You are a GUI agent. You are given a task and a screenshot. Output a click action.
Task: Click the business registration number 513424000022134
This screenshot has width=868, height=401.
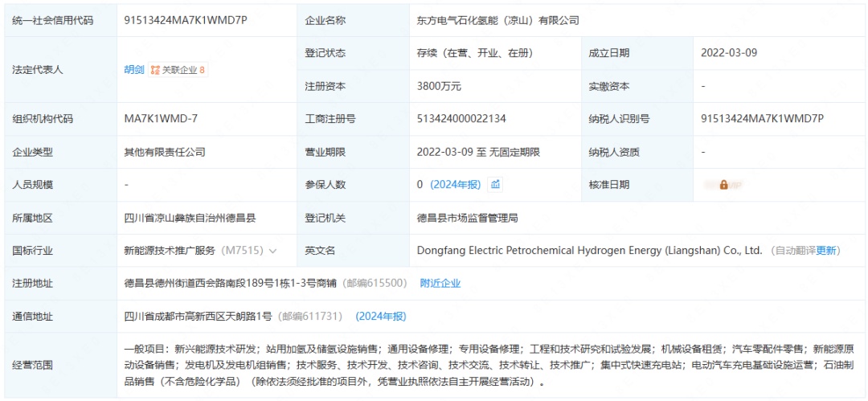point(461,119)
